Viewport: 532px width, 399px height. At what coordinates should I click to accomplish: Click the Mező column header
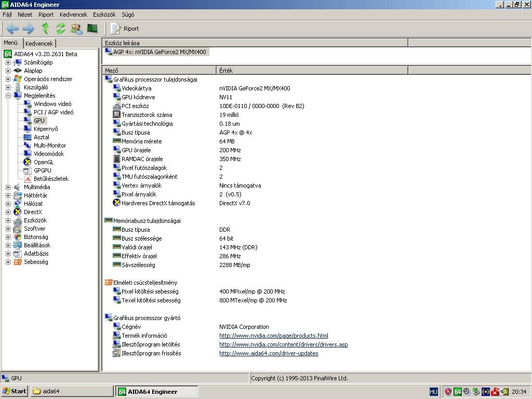coord(159,70)
